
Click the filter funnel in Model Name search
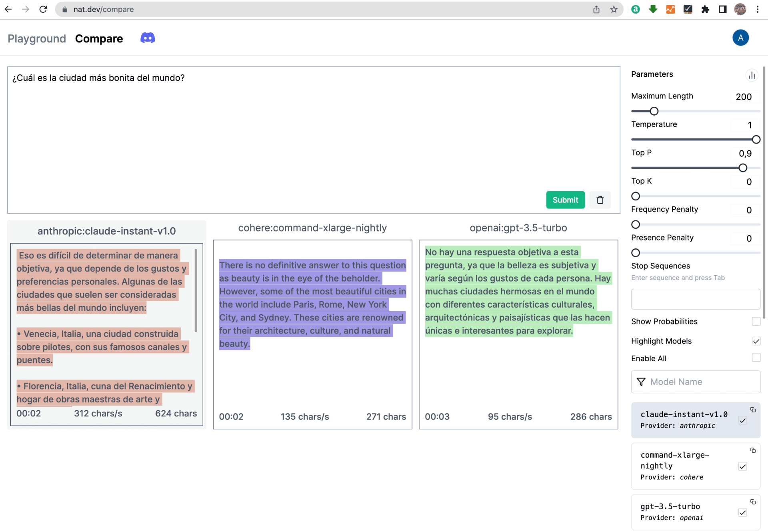click(641, 382)
